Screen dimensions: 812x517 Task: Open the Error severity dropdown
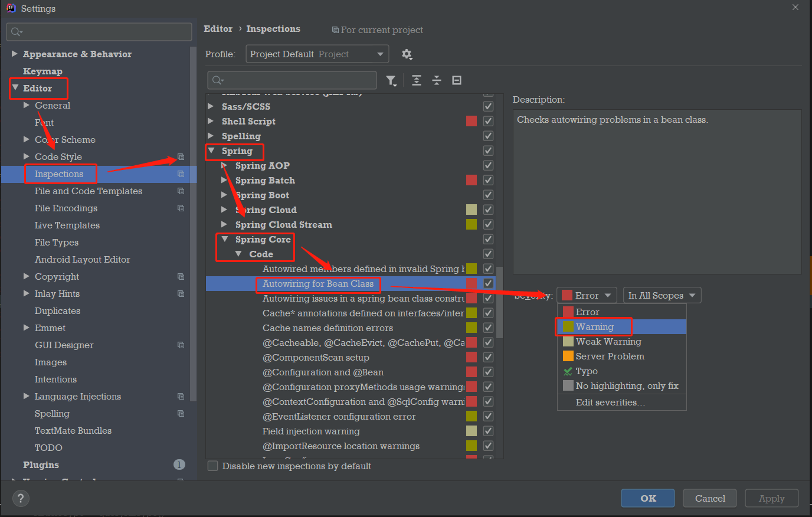tap(587, 295)
